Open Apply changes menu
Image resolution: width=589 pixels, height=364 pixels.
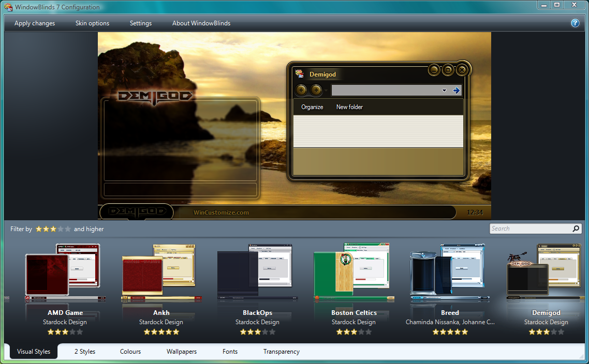pyautogui.click(x=35, y=23)
